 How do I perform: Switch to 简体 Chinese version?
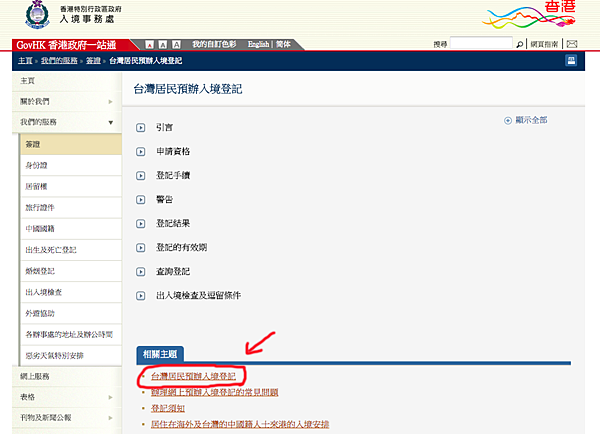click(x=283, y=44)
